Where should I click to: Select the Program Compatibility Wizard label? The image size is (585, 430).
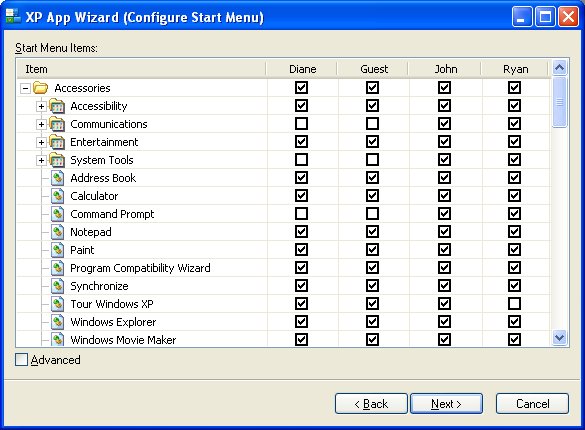point(140,268)
